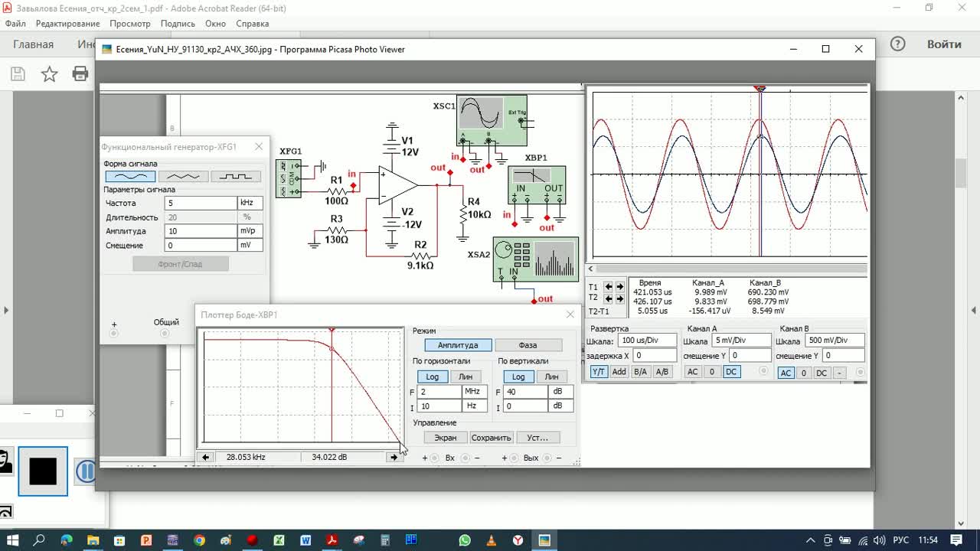Image resolution: width=980 pixels, height=551 pixels.
Task: Click the XSA2 spectrum analyzer instrument icon
Action: (x=535, y=259)
